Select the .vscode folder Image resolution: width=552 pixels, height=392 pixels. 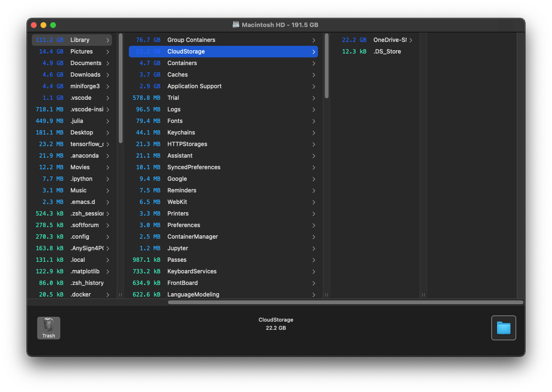72,98
